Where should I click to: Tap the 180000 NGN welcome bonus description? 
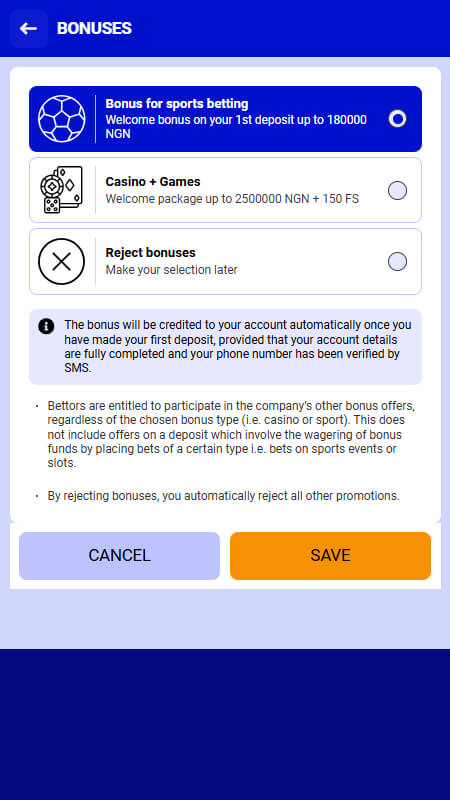coord(236,127)
